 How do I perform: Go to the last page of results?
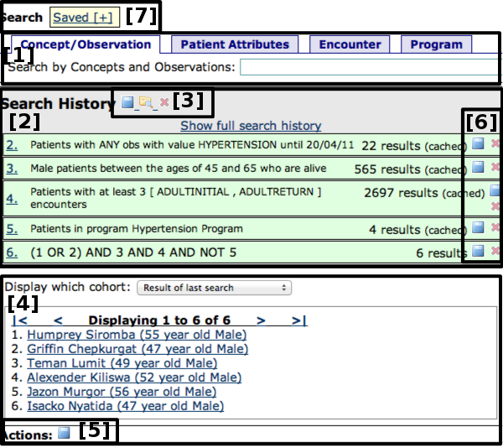coord(298,320)
